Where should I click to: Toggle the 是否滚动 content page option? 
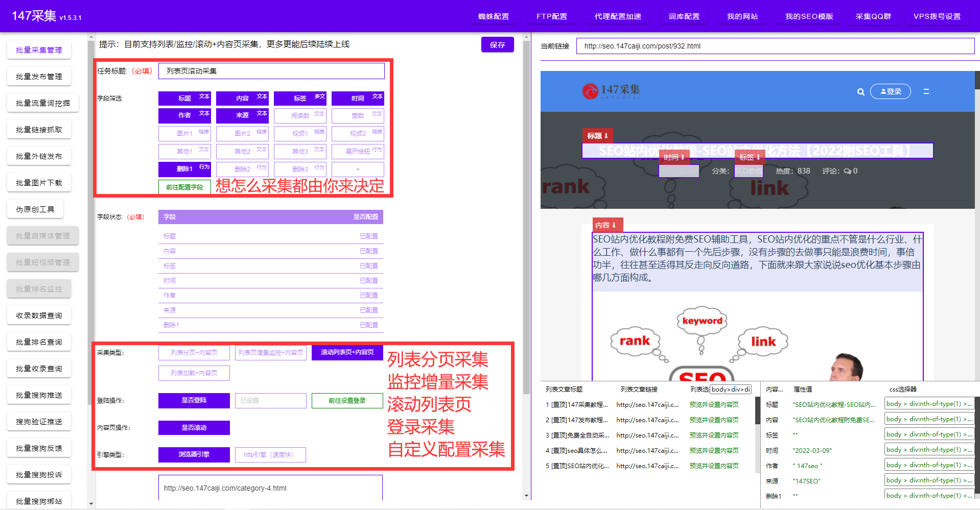194,427
